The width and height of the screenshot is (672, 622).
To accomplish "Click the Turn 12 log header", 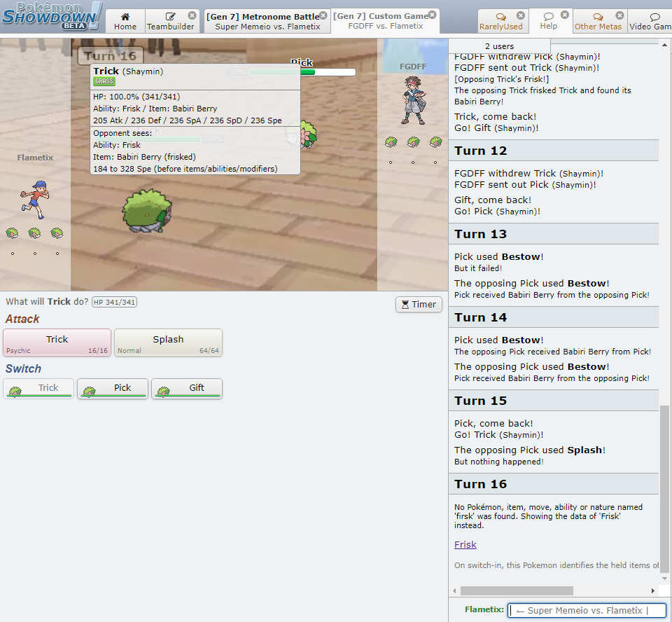I will click(553, 151).
